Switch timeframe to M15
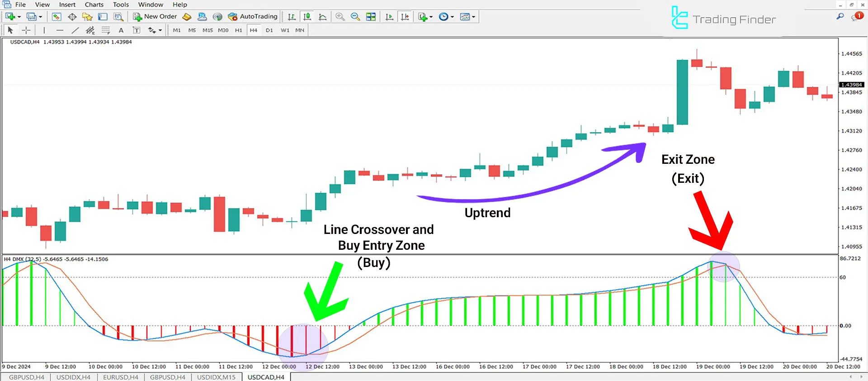Image resolution: width=868 pixels, height=381 pixels. 208,30
